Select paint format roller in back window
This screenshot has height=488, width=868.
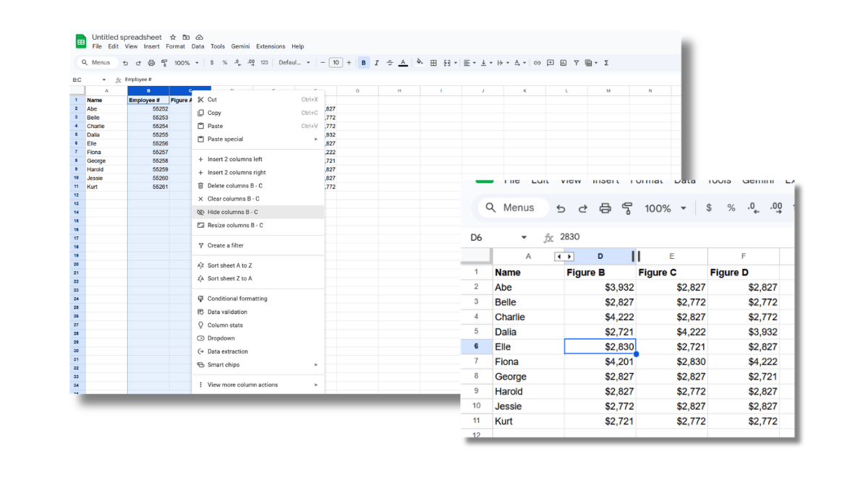point(164,63)
